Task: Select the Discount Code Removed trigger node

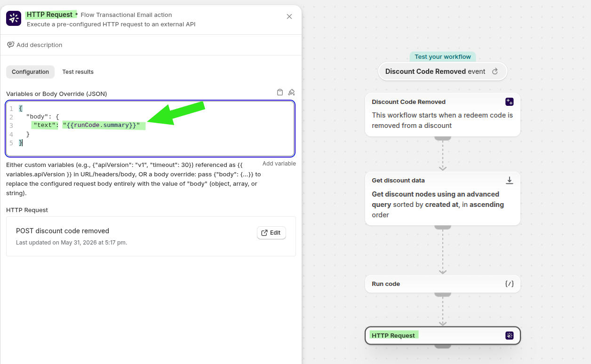Action: click(x=443, y=115)
